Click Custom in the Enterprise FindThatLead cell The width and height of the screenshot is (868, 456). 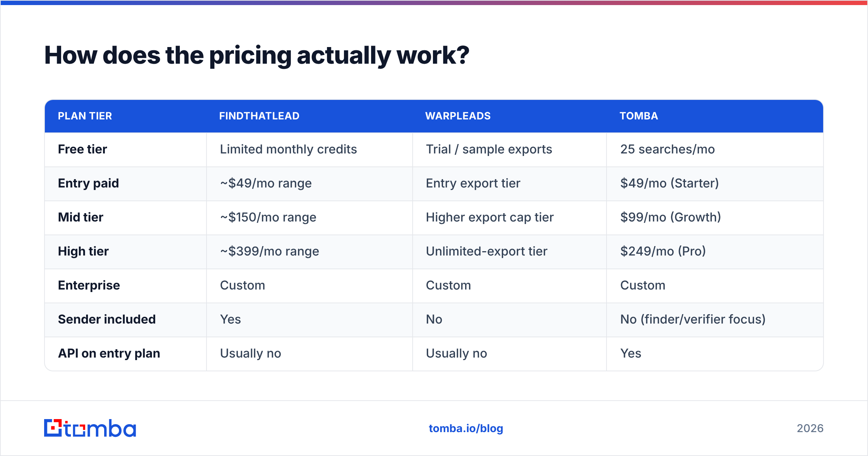pos(242,285)
